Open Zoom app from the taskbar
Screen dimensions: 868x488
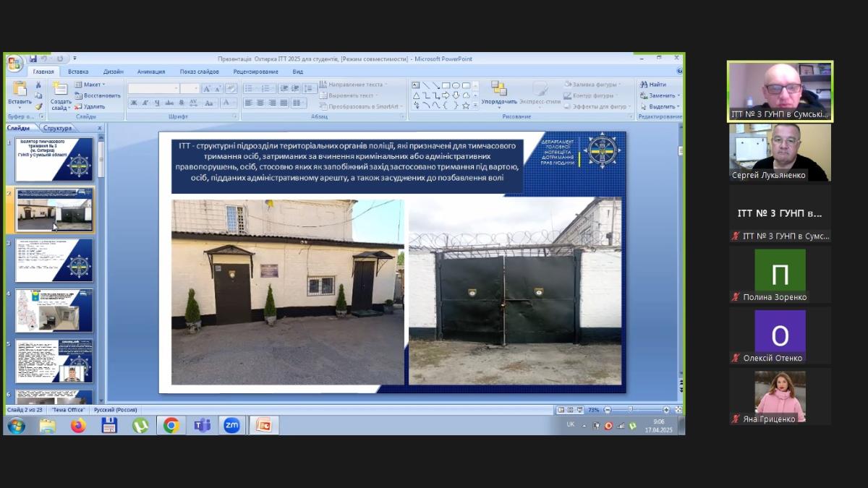[x=231, y=425]
